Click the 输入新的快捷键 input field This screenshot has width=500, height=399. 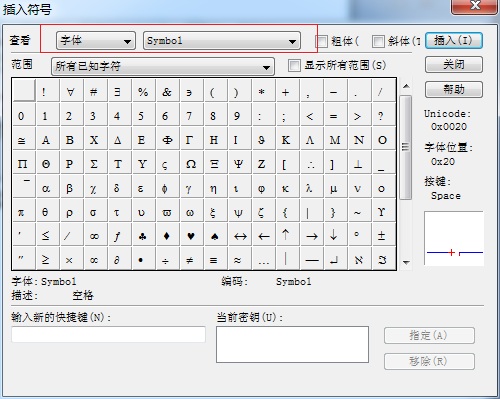[108, 334]
